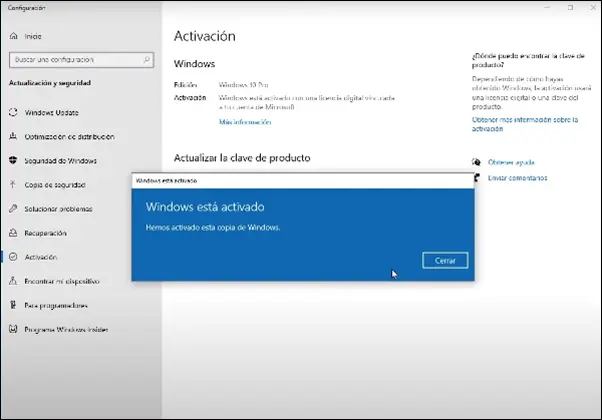
Task: Open link Obtener más información sobre la activación
Action: [524, 124]
